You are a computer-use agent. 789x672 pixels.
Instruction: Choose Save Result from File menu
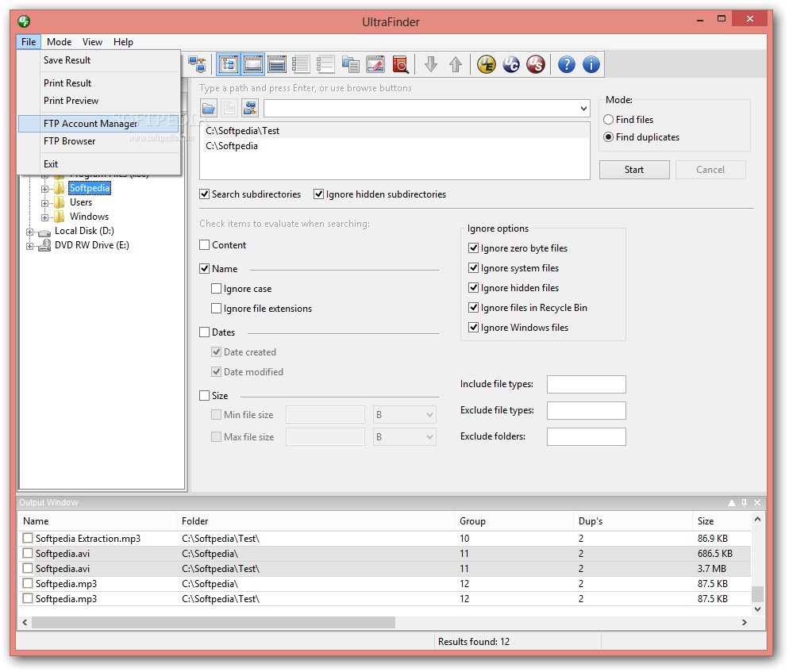(x=99, y=60)
